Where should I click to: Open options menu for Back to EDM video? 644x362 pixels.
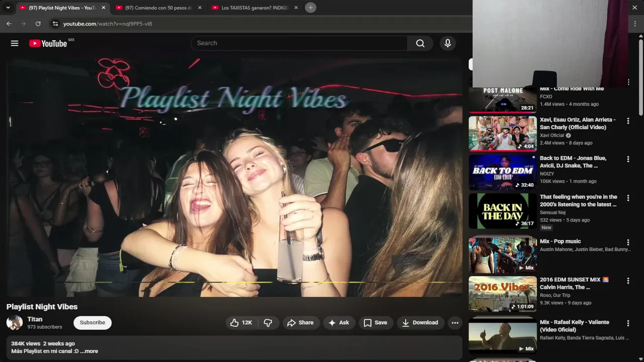[628, 159]
